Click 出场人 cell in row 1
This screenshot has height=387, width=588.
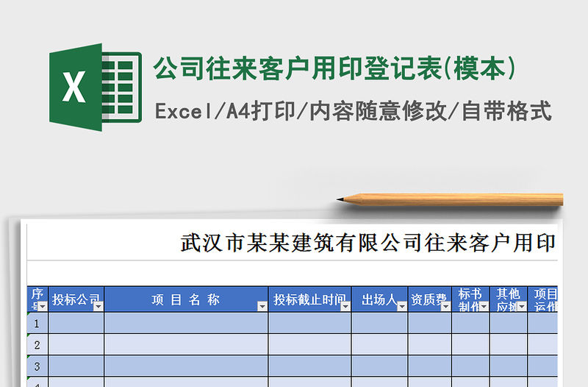pyautogui.click(x=379, y=323)
